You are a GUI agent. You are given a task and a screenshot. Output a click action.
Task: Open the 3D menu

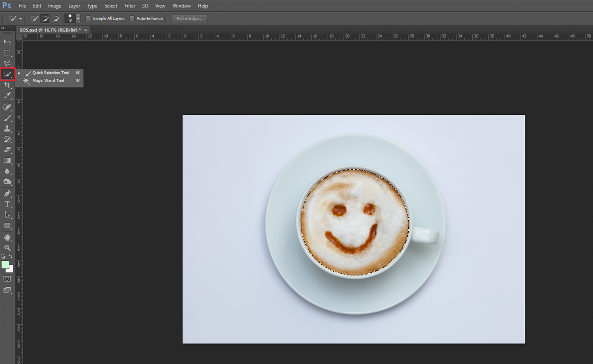click(x=145, y=6)
